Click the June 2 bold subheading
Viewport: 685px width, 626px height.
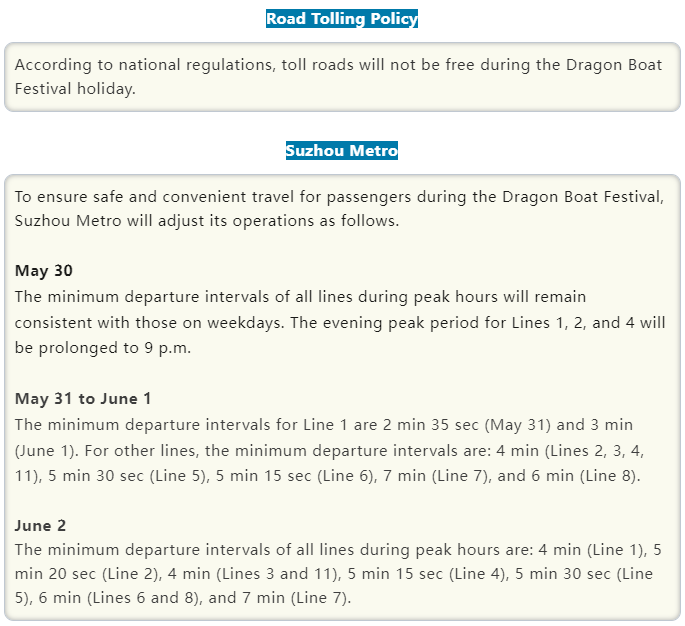[40, 526]
